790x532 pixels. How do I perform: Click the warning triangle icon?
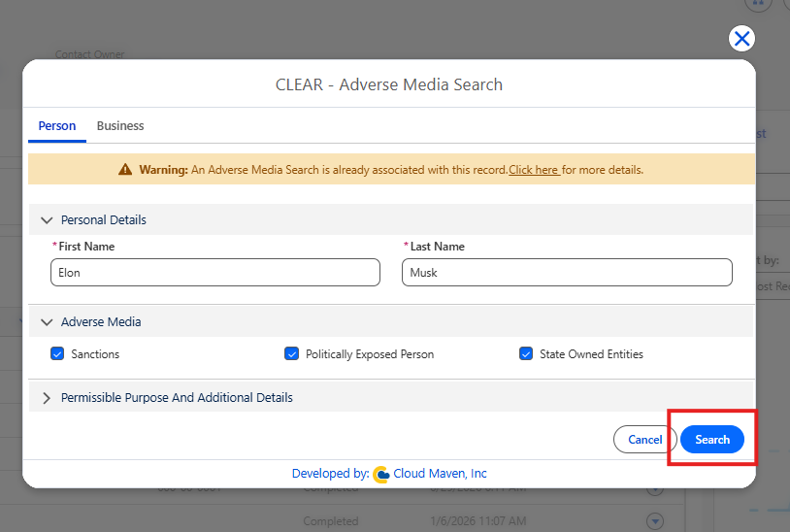pos(125,170)
